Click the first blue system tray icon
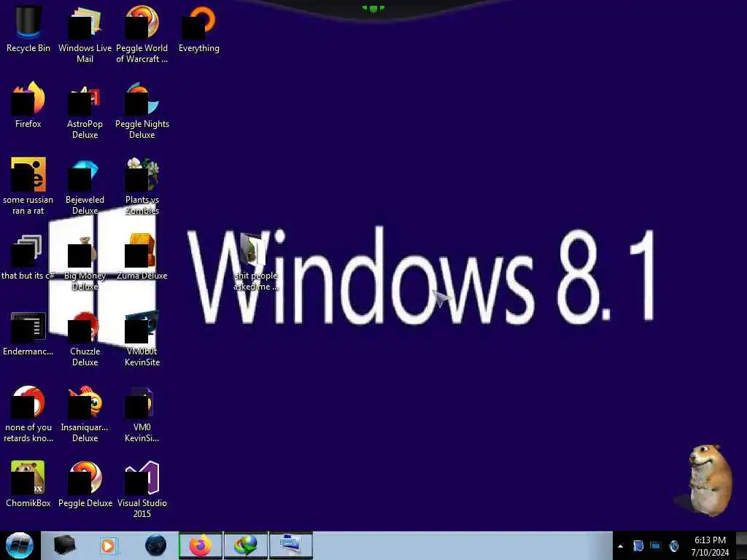This screenshot has height=560, width=747. 638,545
